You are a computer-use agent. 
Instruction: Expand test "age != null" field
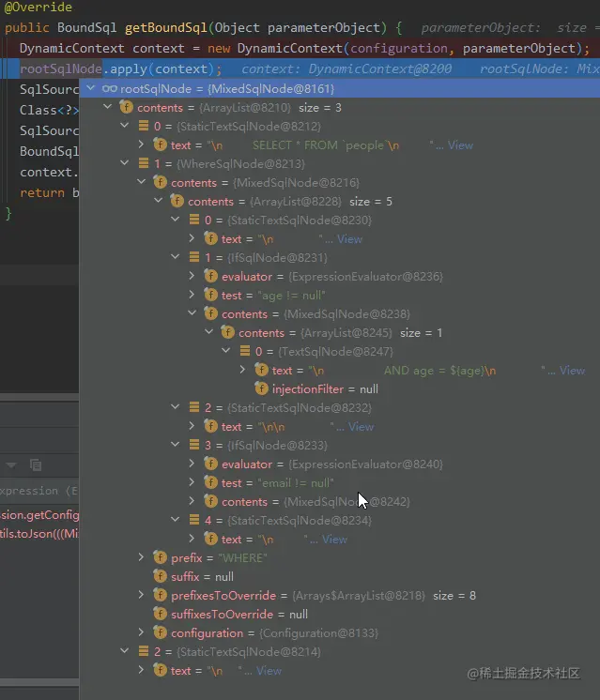coord(192,295)
